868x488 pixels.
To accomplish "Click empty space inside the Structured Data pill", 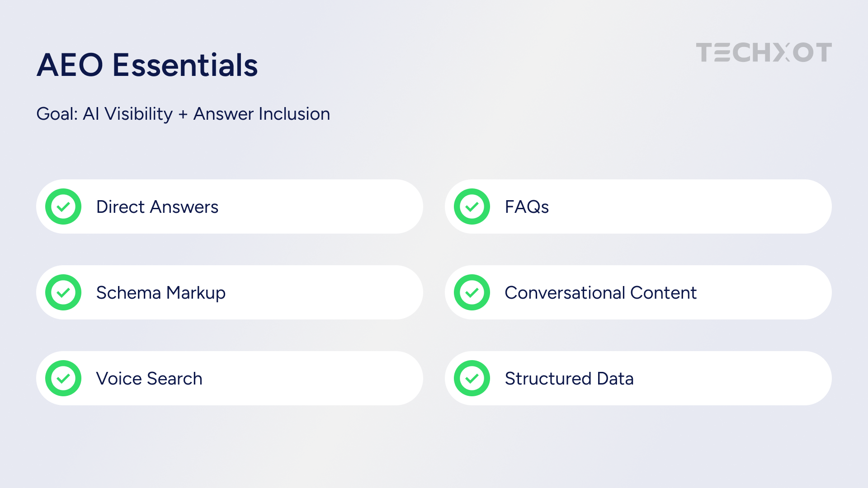I will point(732,378).
